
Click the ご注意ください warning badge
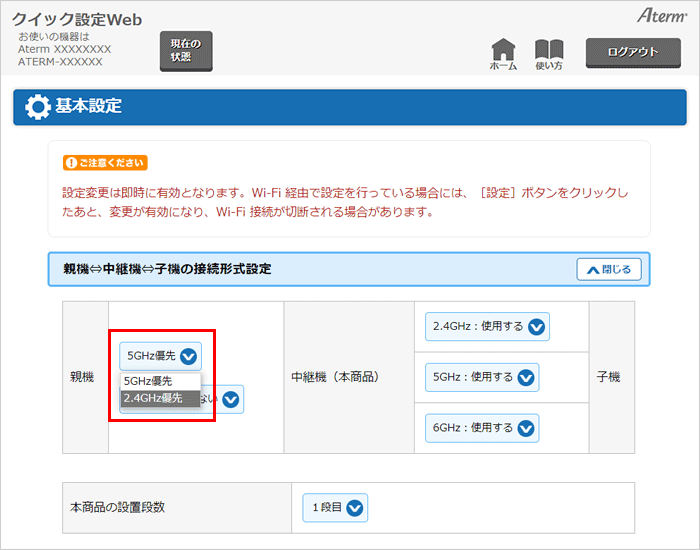pyautogui.click(x=105, y=162)
